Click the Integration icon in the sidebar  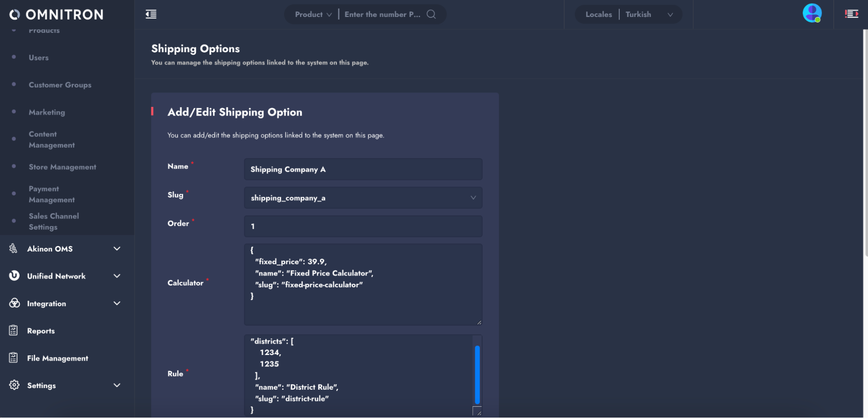pyautogui.click(x=14, y=303)
